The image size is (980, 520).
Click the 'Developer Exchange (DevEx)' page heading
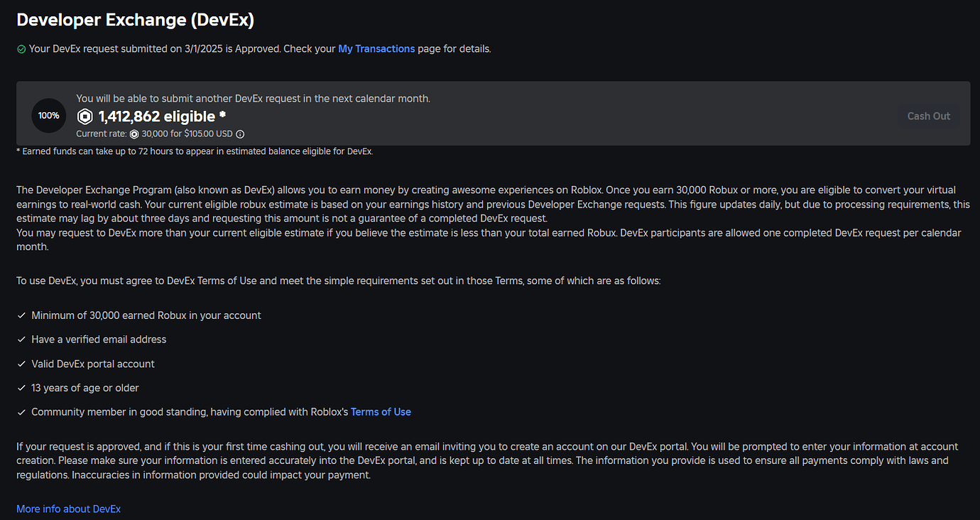click(x=135, y=19)
